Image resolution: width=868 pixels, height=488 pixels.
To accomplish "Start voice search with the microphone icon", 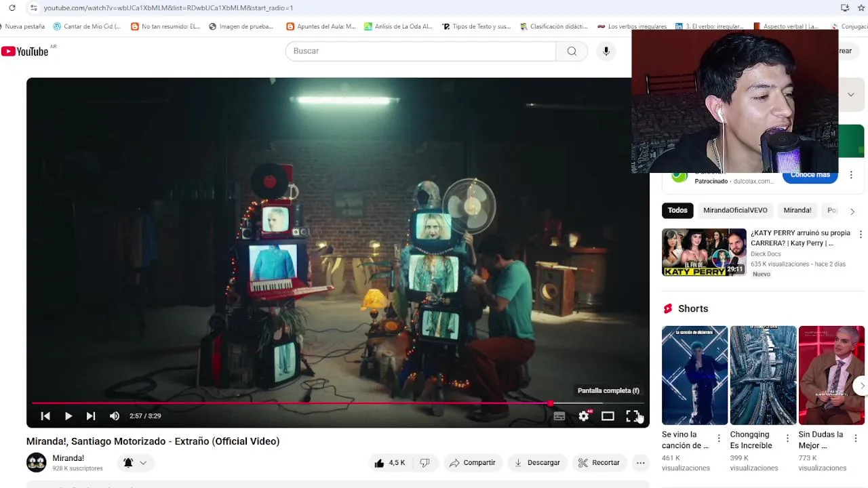I will (606, 51).
